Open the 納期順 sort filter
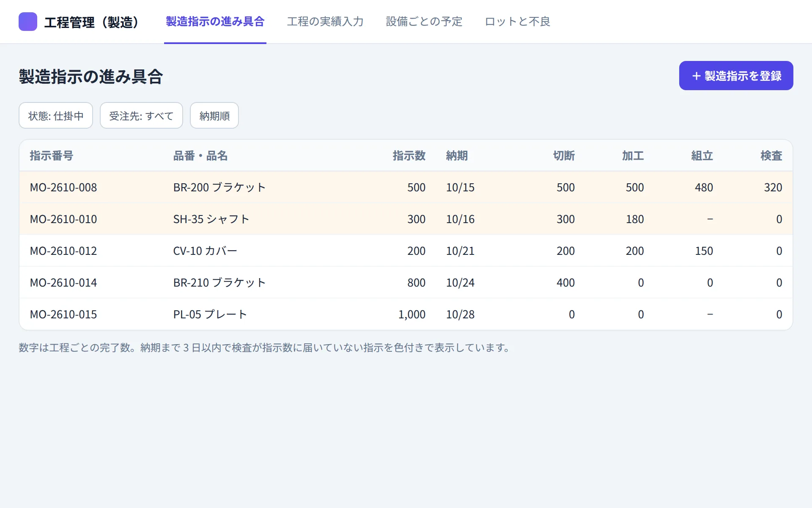Screen dimensions: 812x508 (214, 116)
